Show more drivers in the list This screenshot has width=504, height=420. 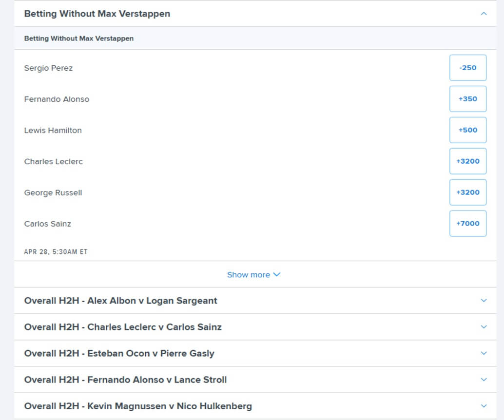253,275
